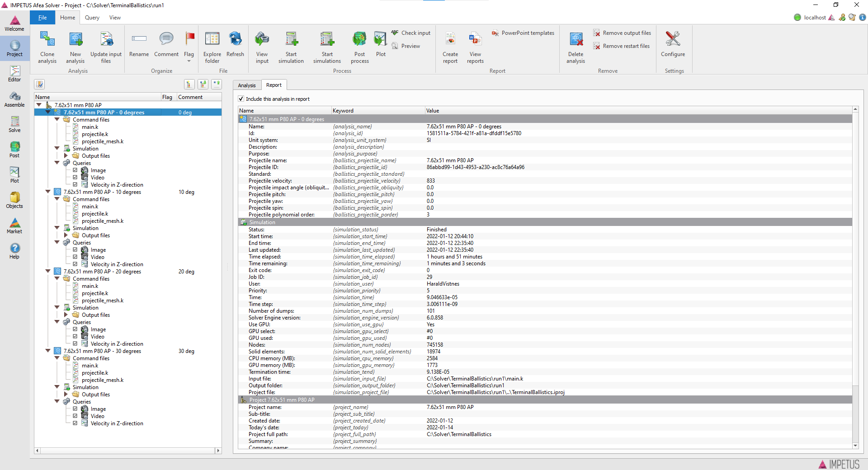Screen dimensions: 868x470
Task: Open Post process
Action: 360,47
